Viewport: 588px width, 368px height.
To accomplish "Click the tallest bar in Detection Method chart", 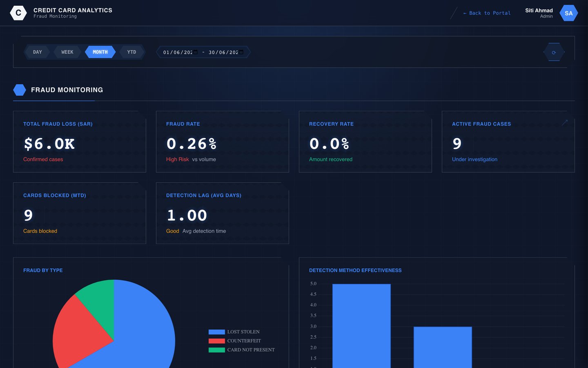I will point(361,326).
